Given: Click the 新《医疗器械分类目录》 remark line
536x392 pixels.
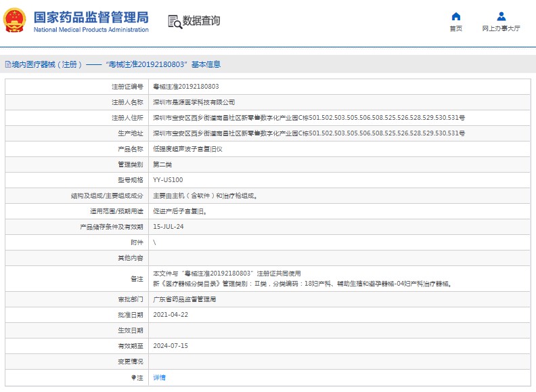Looking at the screenshot, I should click(303, 284).
